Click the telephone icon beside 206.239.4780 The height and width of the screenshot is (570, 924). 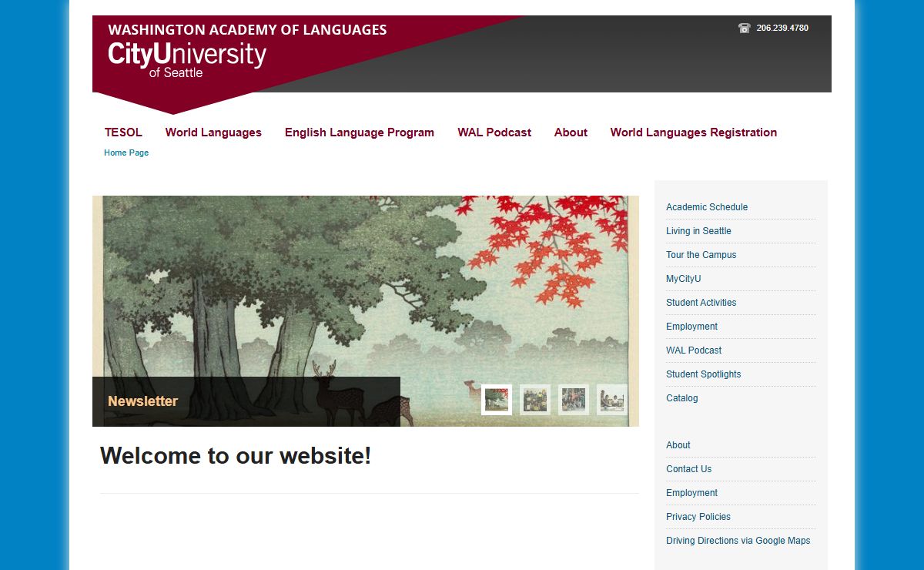pos(744,28)
